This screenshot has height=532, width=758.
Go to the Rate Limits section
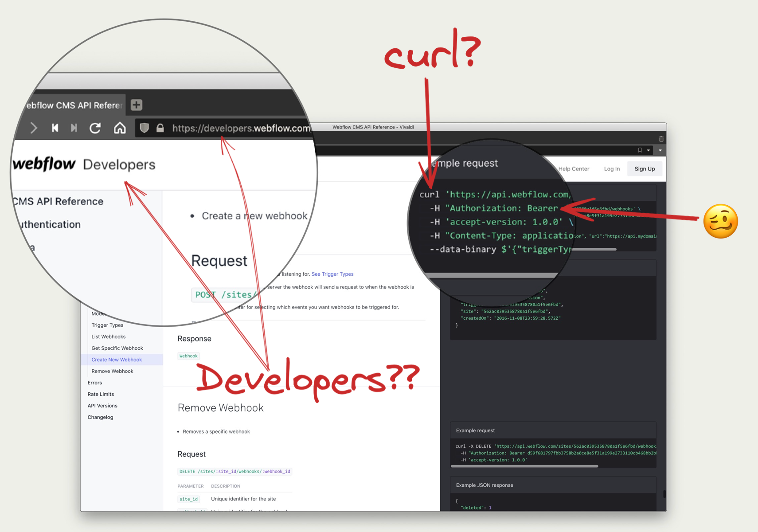coord(101,394)
